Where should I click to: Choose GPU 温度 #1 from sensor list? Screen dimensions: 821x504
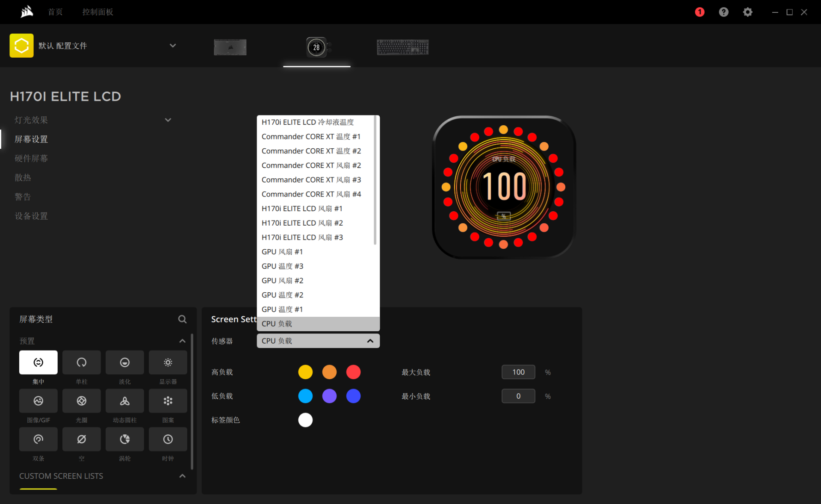point(282,309)
